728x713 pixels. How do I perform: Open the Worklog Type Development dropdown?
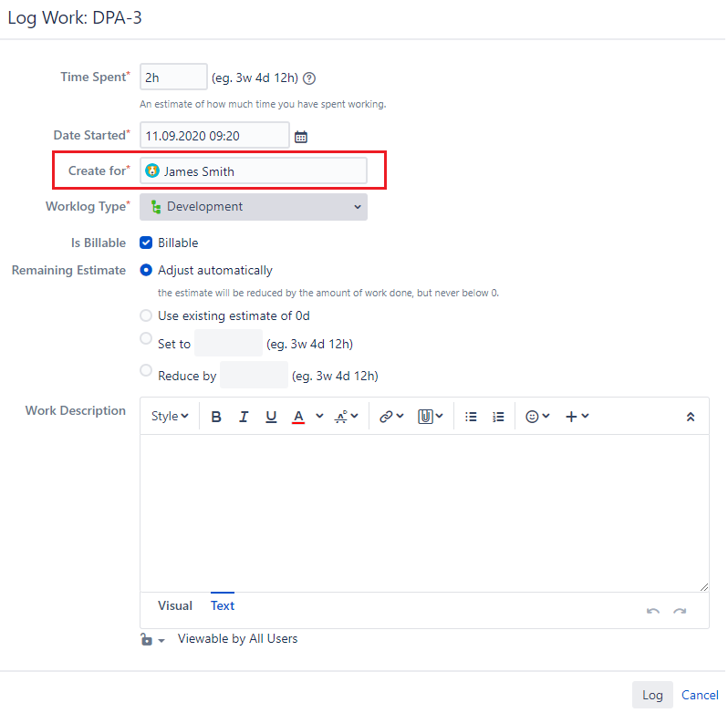point(254,207)
